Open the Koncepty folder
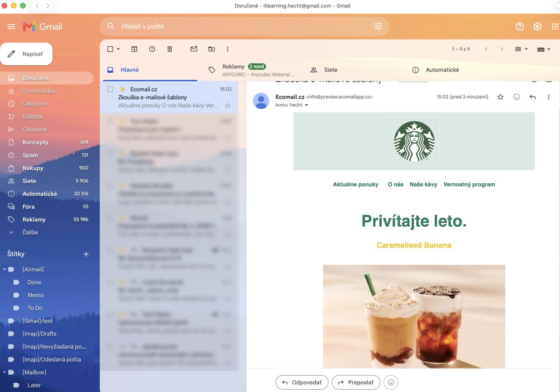This screenshot has width=560, height=392. 47,142
